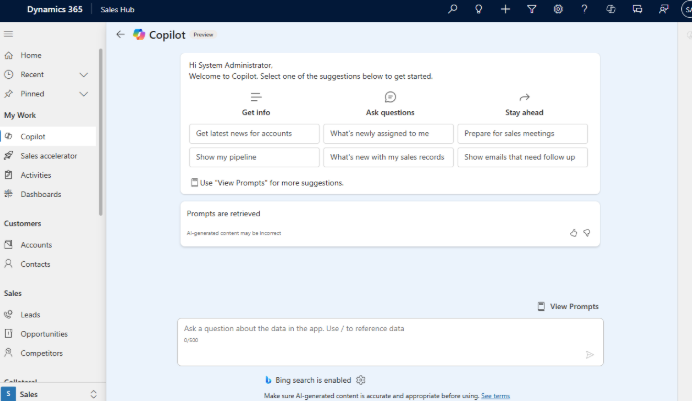This screenshot has width=692, height=401.
Task: Toggle the hamburger site map menu
Action: [8, 34]
